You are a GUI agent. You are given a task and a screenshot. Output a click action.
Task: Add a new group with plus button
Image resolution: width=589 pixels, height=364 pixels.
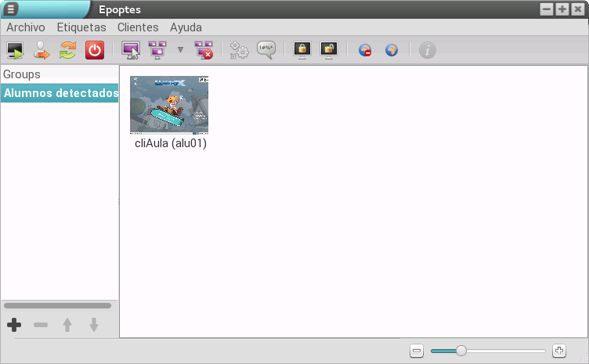pyautogui.click(x=14, y=325)
